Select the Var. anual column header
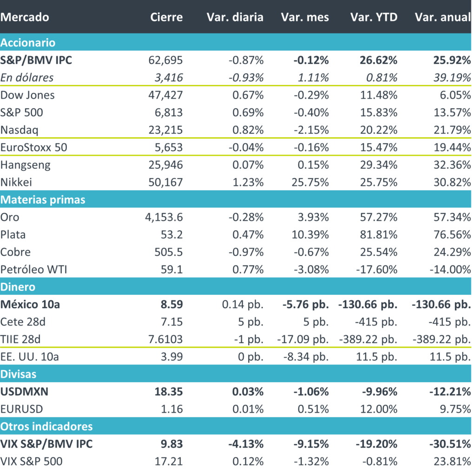The height and width of the screenshot is (476, 472). [x=442, y=17]
